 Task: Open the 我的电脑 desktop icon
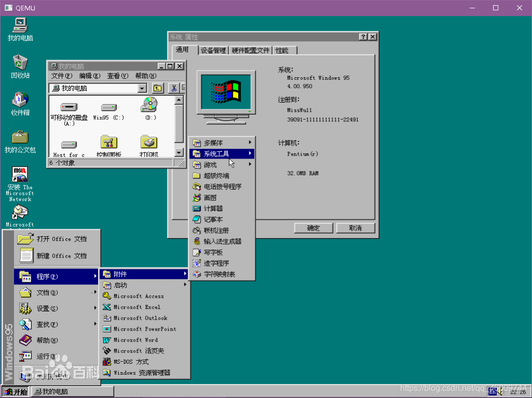[20, 30]
